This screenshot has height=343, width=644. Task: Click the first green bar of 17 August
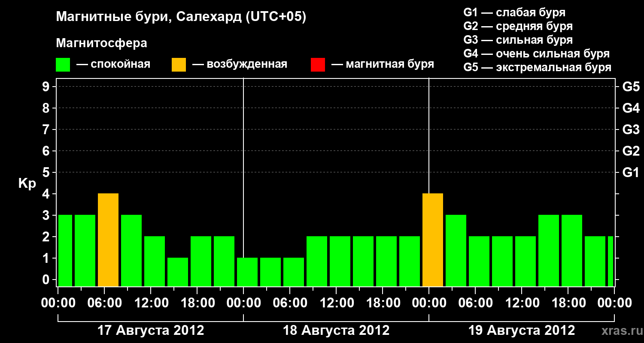point(65,251)
